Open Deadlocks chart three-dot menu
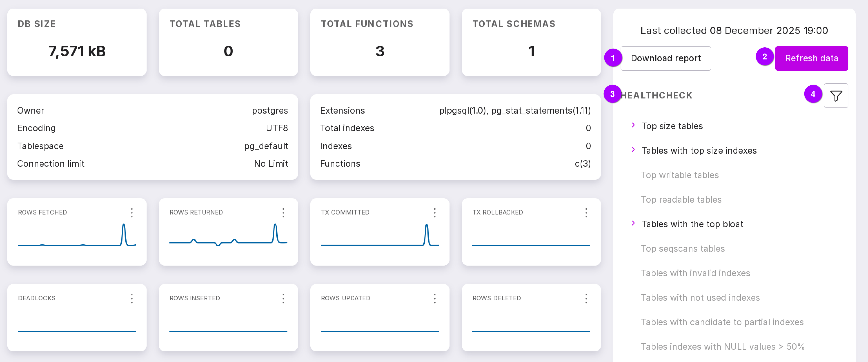 [132, 298]
